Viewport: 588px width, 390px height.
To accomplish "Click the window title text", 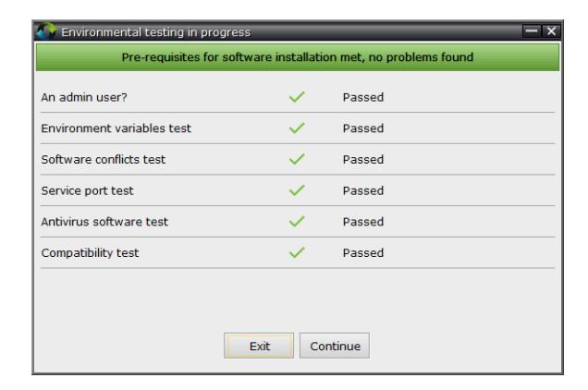I will click(155, 32).
